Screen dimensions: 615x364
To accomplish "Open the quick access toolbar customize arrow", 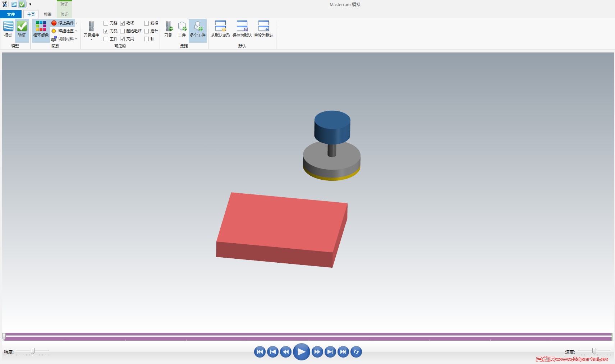I will (x=30, y=4).
